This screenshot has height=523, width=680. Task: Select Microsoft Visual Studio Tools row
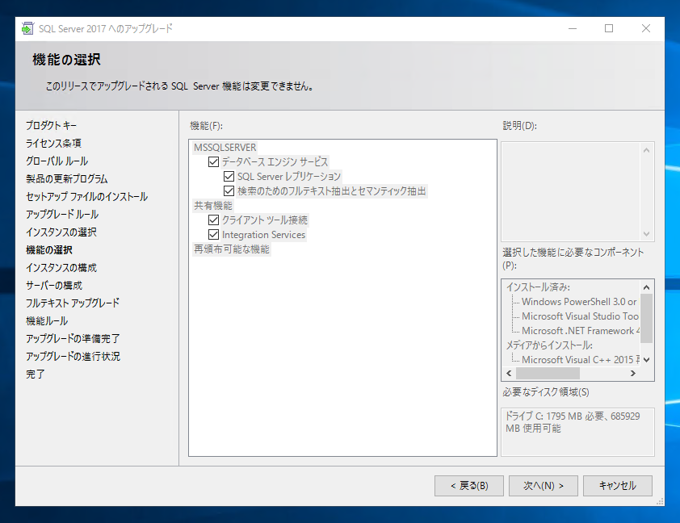(x=580, y=316)
